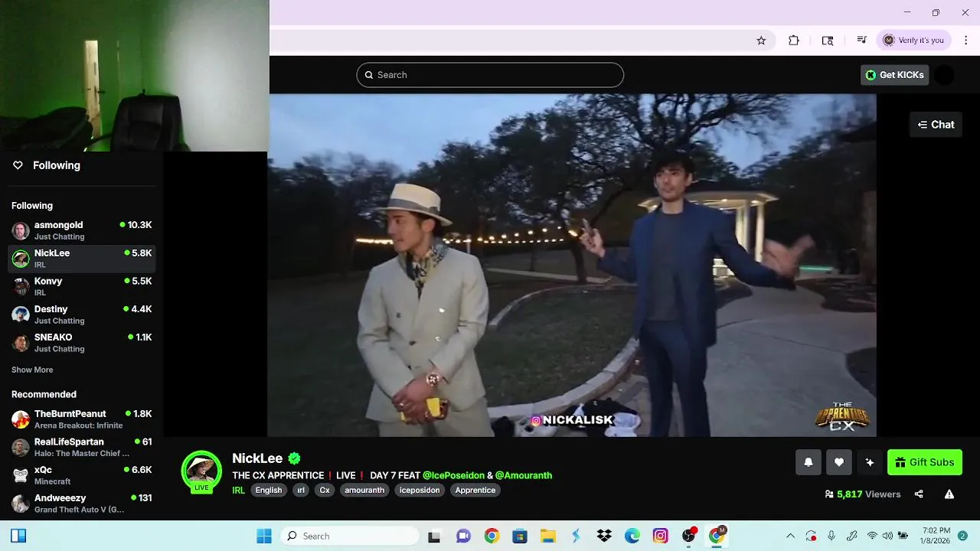980x551 pixels.
Task: Click asmongold's avatar icon
Action: (21, 230)
